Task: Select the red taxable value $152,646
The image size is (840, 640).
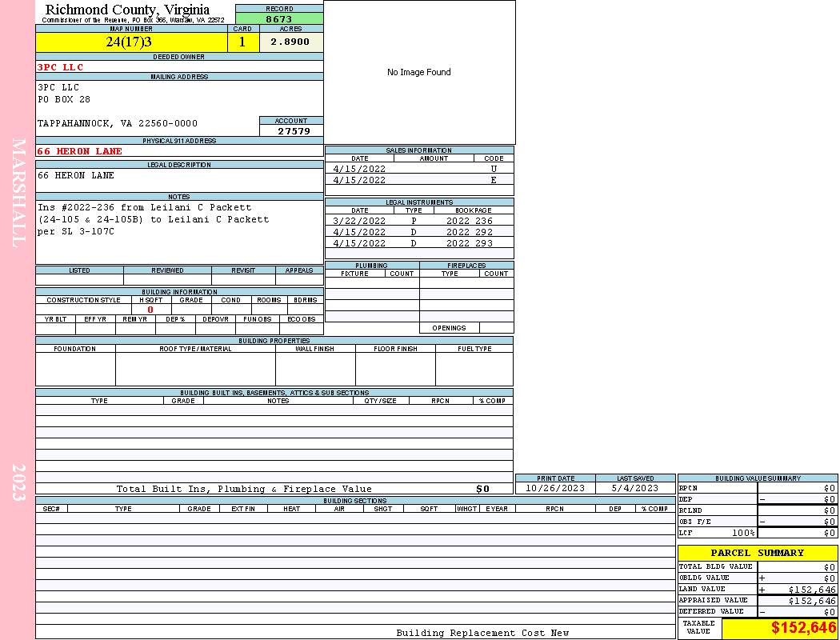Action: coord(803,628)
